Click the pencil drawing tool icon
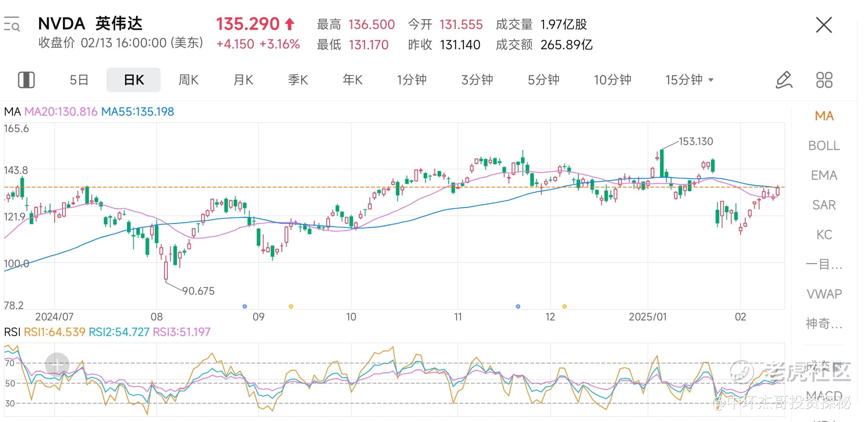 [784, 80]
